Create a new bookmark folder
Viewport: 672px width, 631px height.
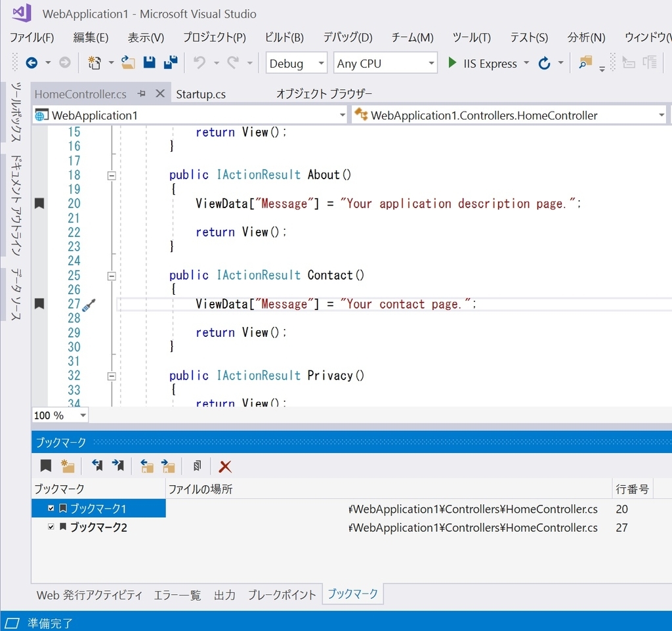tap(68, 466)
